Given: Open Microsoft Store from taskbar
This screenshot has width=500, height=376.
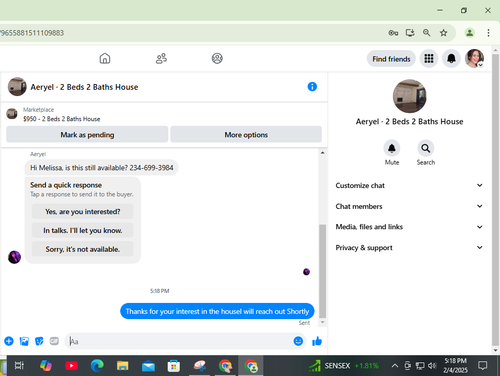Looking at the screenshot, I should coord(174,366).
